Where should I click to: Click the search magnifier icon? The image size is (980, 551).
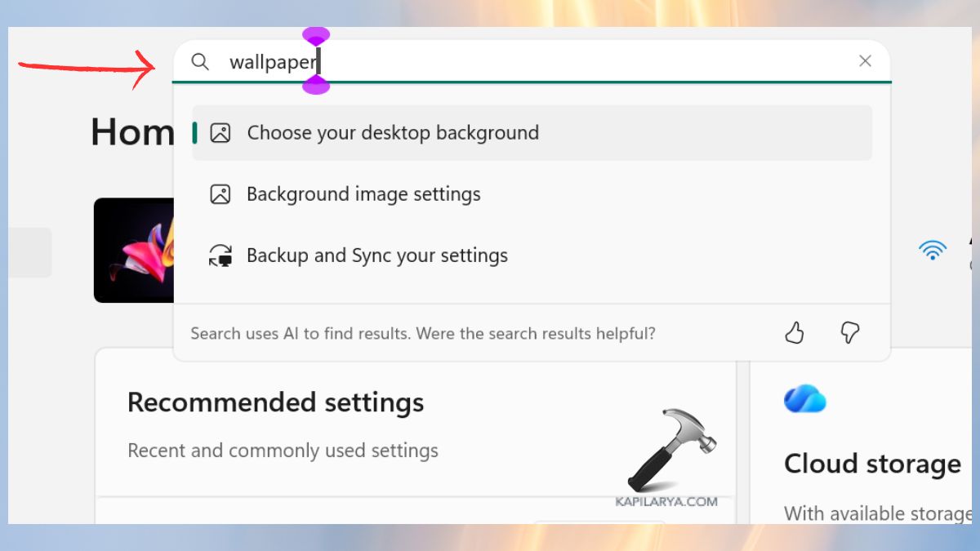click(x=200, y=61)
